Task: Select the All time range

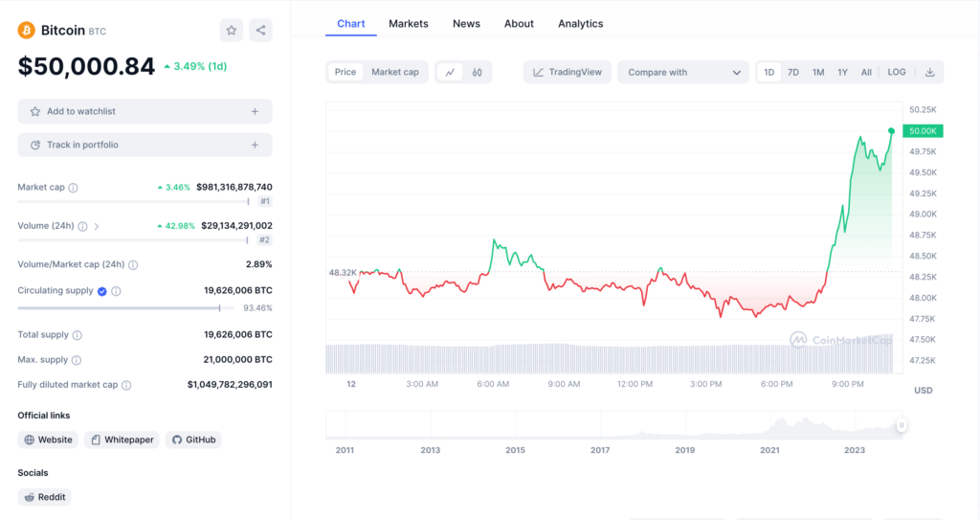Action: tap(866, 72)
